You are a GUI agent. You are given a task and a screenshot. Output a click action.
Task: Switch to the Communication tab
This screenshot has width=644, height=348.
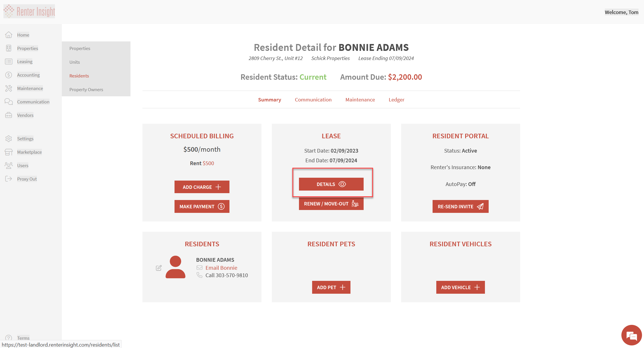(313, 100)
